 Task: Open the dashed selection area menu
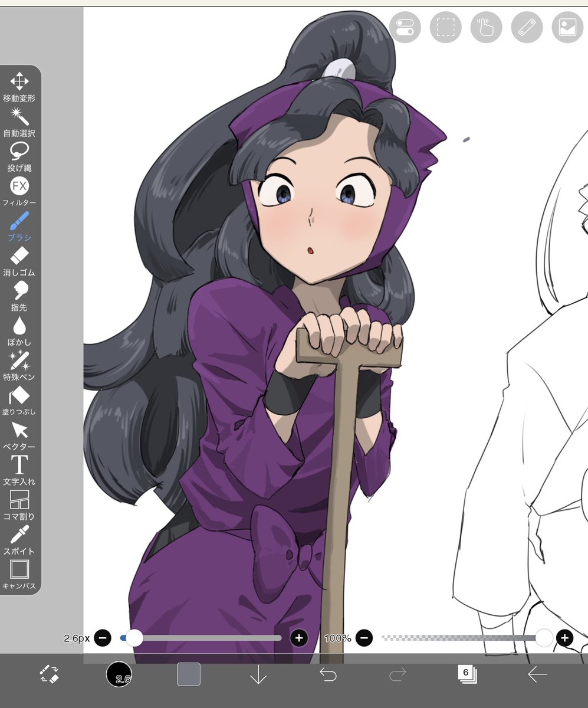(x=445, y=27)
